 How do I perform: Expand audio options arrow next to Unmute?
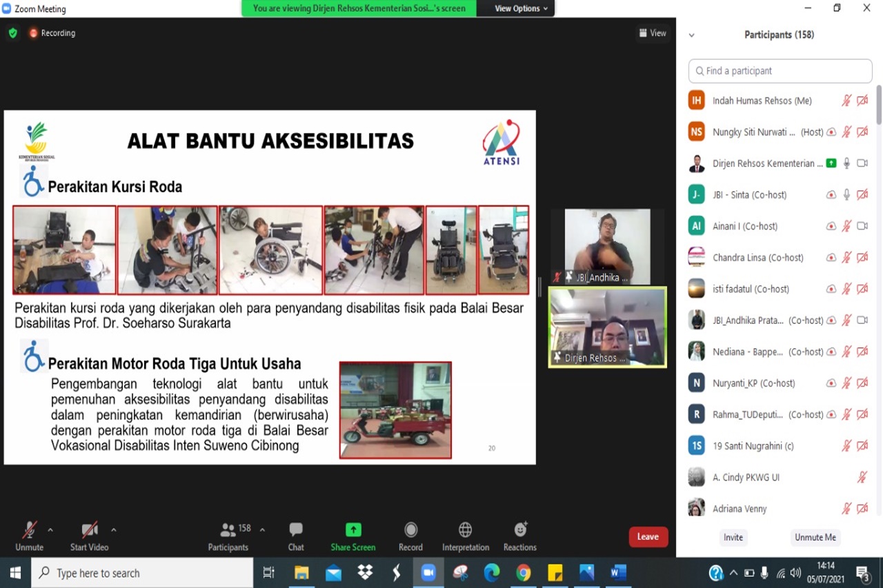50,530
